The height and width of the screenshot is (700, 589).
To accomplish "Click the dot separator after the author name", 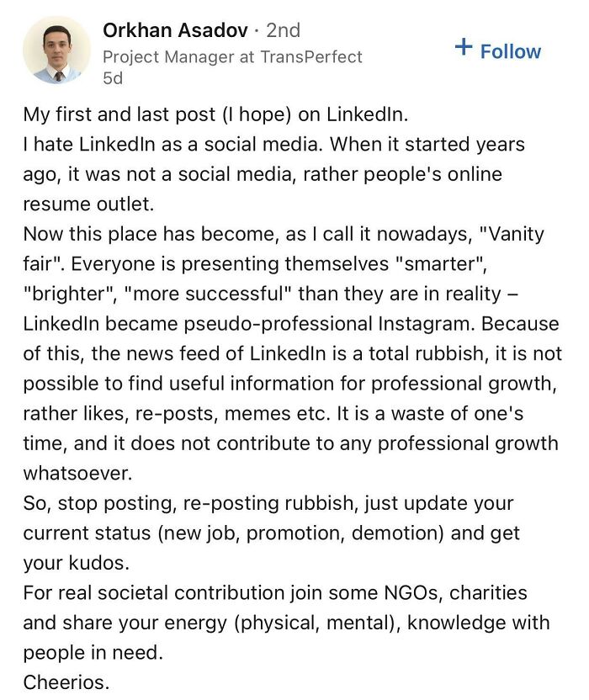I will coord(257,31).
